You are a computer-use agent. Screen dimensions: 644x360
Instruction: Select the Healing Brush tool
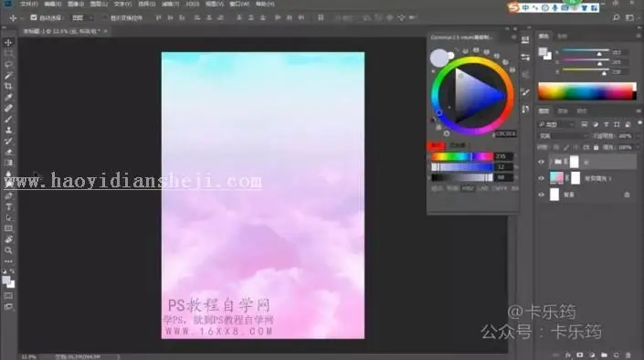tap(8, 108)
